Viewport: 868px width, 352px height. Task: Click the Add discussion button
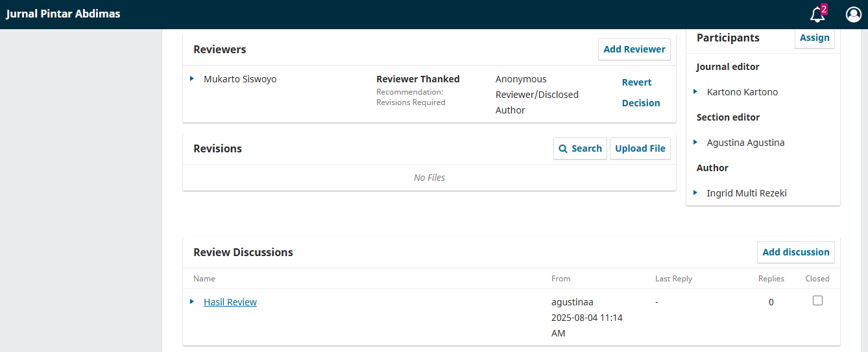click(796, 252)
